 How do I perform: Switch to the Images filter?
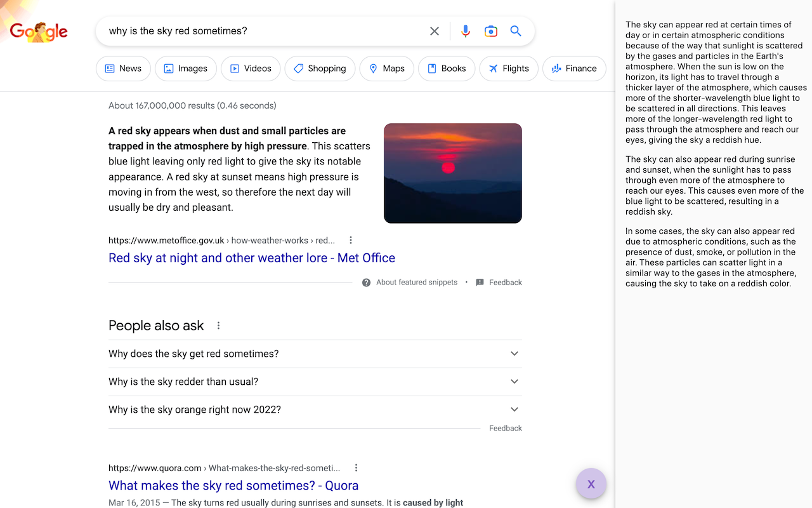186,69
